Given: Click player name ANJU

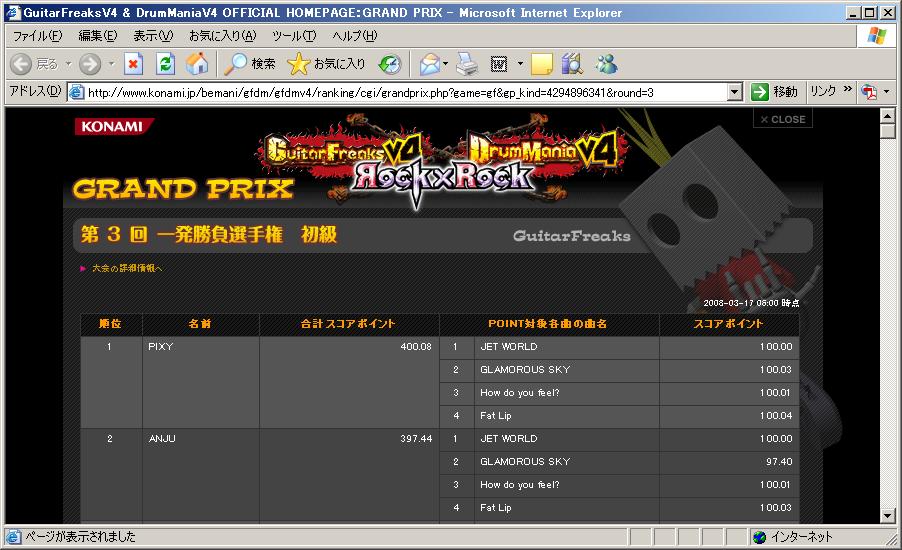Looking at the screenshot, I should coord(162,439).
